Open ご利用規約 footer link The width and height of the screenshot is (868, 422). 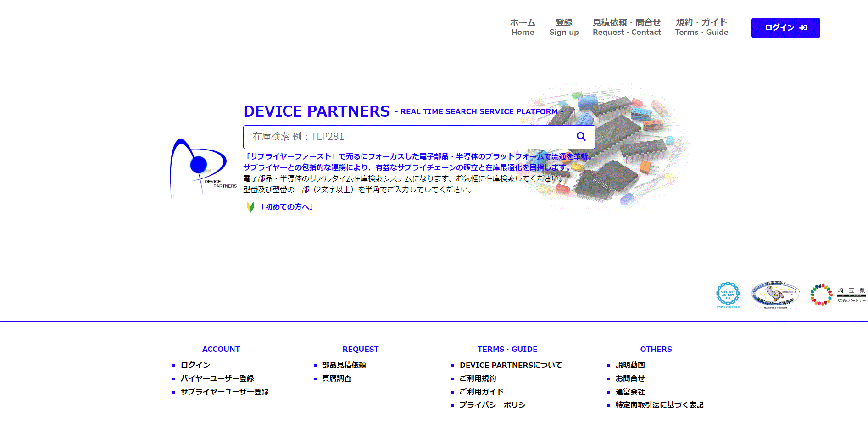click(478, 378)
